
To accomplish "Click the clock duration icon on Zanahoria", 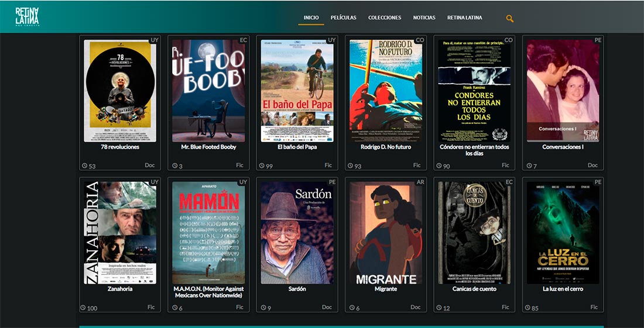I will pos(85,308).
